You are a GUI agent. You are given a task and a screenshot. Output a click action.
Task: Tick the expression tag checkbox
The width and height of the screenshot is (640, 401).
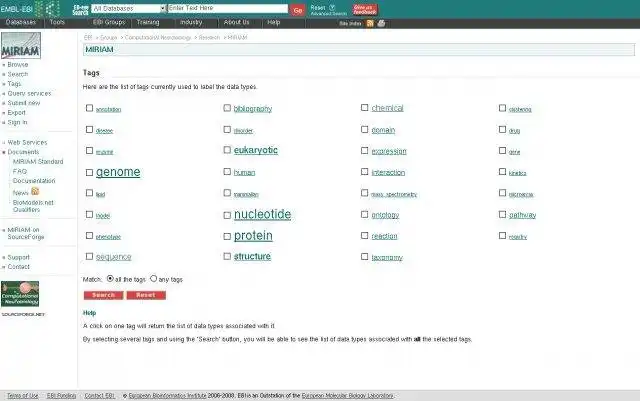(x=364, y=151)
